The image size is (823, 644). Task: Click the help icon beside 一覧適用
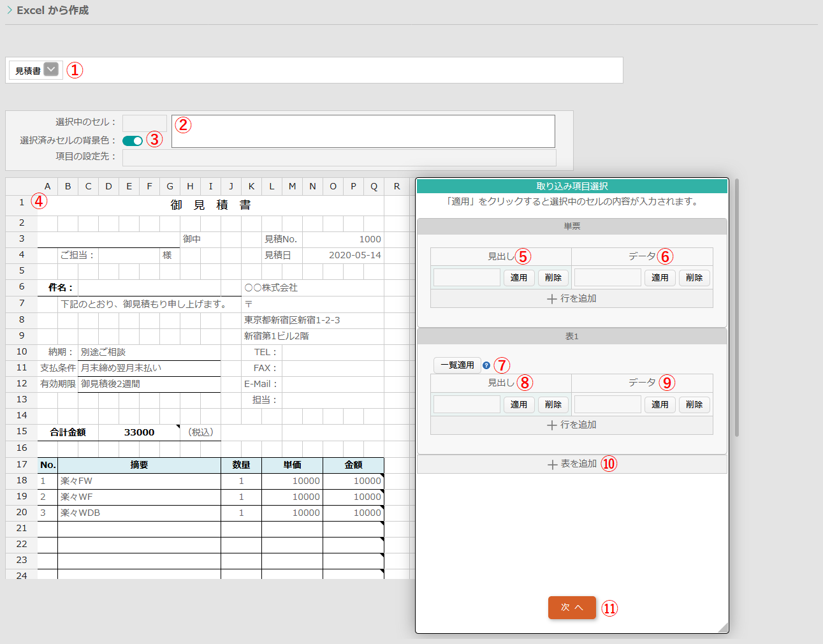point(486,365)
